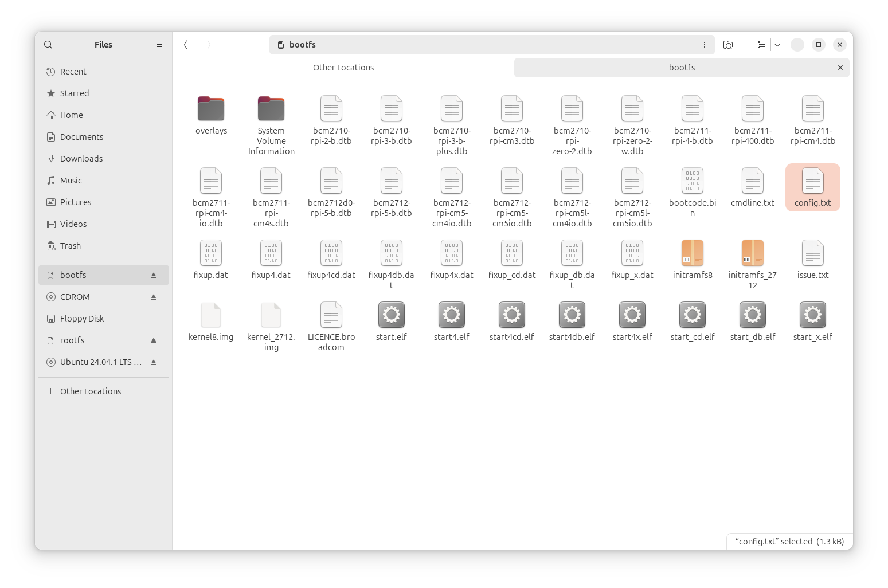Toggle list view layout icon
Screen dimensions: 888x588
coord(761,45)
